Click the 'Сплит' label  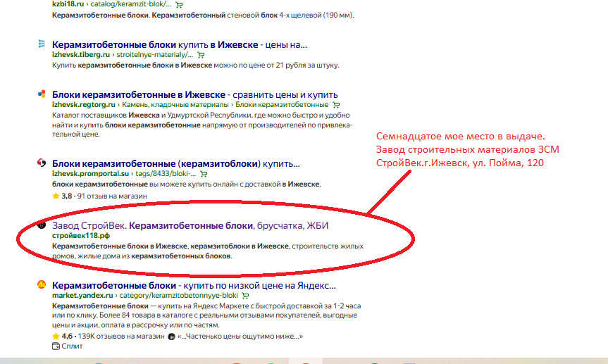click(x=72, y=346)
